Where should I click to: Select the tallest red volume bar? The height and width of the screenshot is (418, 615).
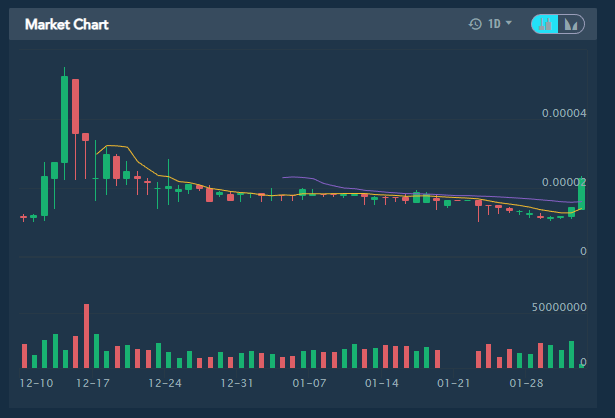[86, 336]
